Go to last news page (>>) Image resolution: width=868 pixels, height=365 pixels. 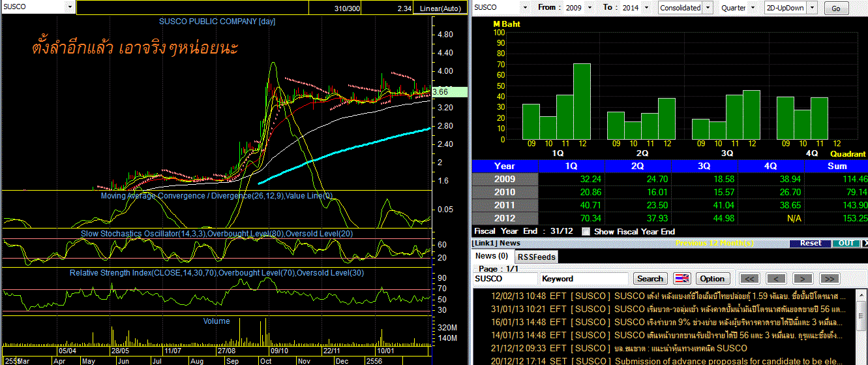829,278
